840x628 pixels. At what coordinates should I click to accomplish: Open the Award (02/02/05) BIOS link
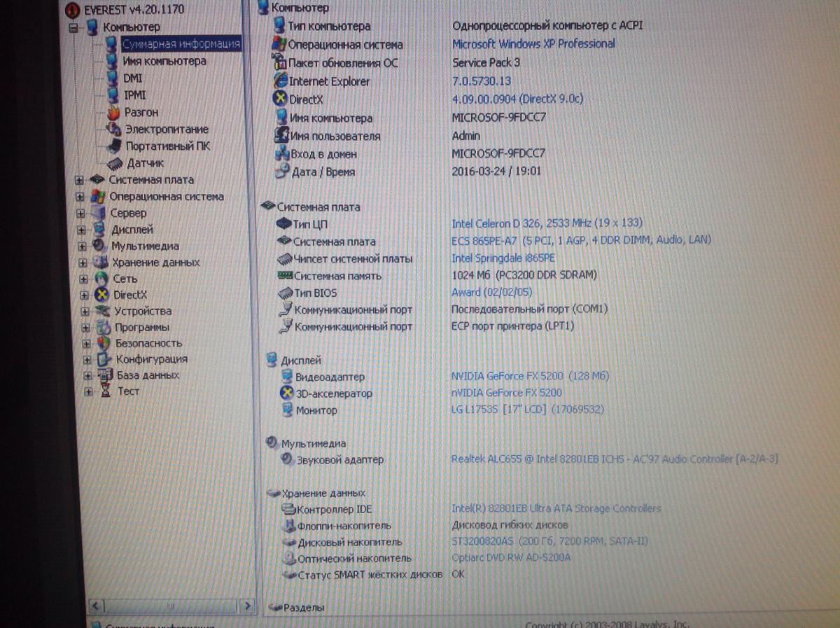coord(492,292)
